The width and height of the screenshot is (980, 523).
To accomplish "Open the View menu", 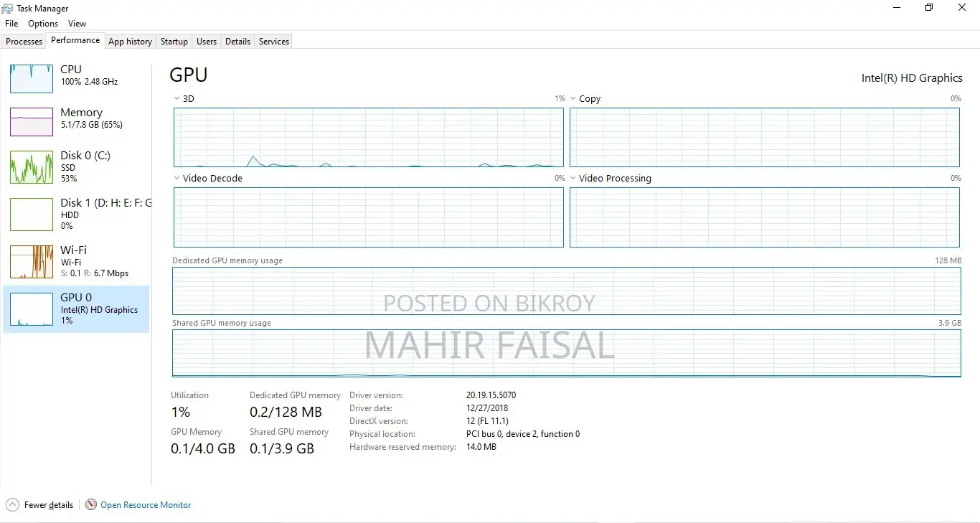I will click(77, 24).
